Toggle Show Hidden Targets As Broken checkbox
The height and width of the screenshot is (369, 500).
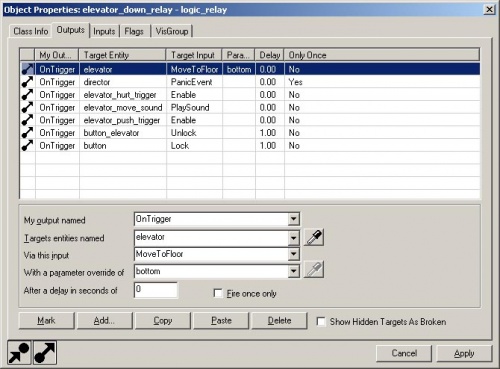pos(321,322)
